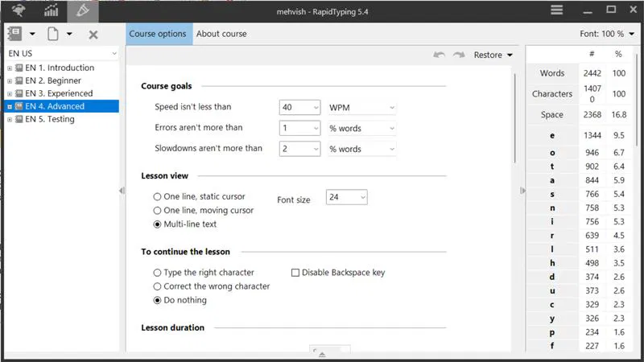The width and height of the screenshot is (644, 362).
Task: Click the new lesson page icon
Action: [53, 34]
